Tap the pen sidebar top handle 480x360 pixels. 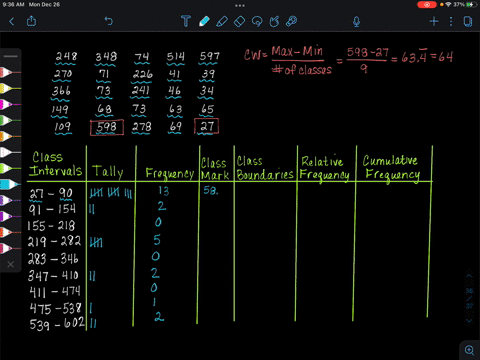click(11, 56)
